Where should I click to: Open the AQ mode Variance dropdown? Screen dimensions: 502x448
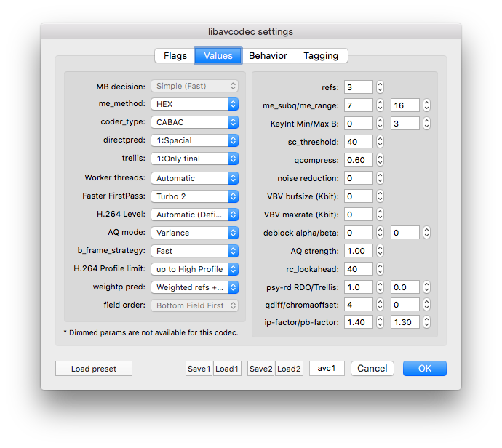[195, 233]
